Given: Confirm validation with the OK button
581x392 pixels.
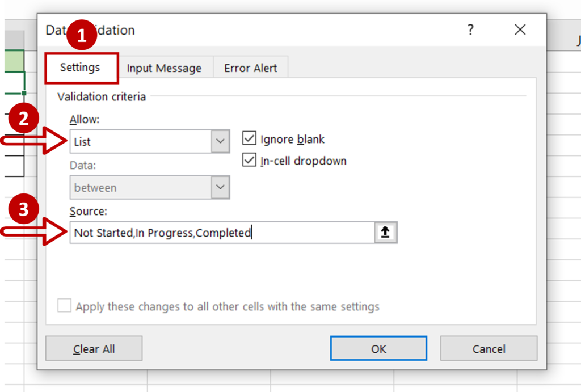Looking at the screenshot, I should [x=378, y=348].
